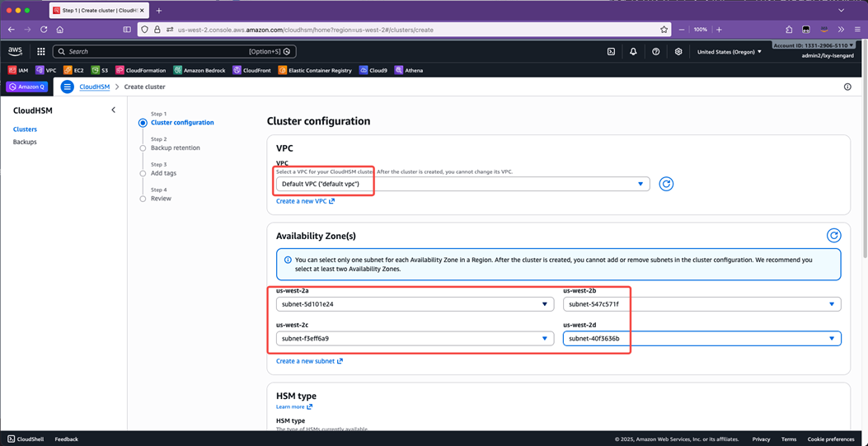Expand the Default VPC dropdown

(462, 184)
